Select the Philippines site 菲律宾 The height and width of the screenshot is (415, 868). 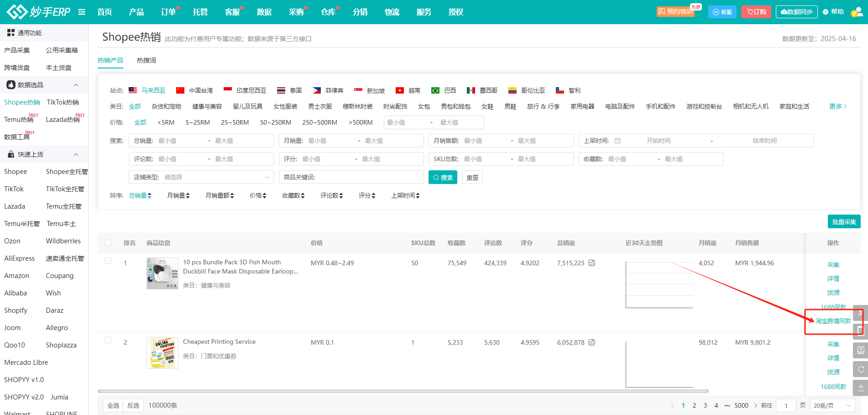coord(328,90)
